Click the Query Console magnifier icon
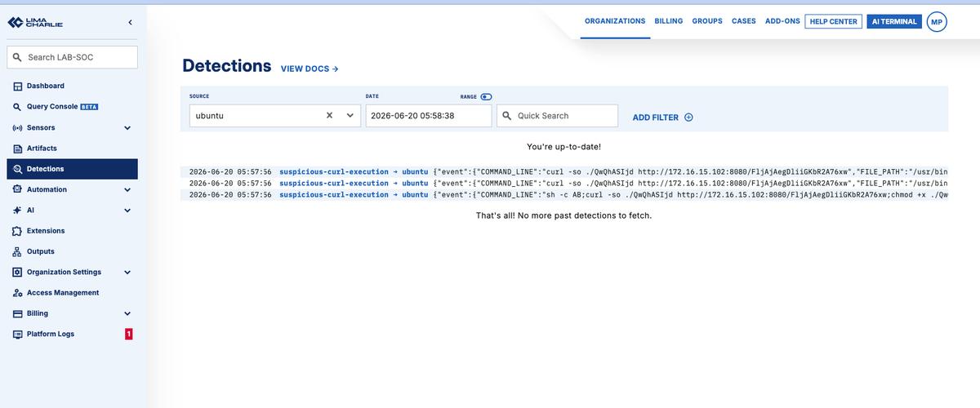Image resolution: width=980 pixels, height=408 pixels. click(x=17, y=107)
